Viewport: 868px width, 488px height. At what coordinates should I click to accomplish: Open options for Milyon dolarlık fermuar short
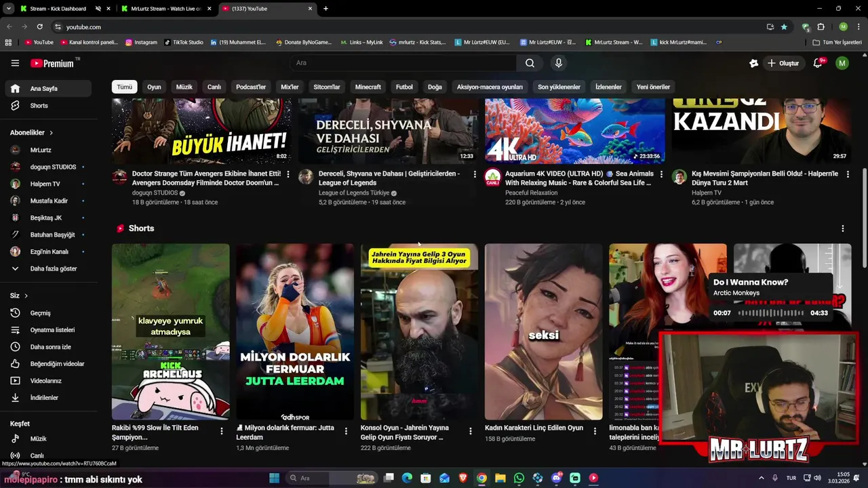click(346, 430)
